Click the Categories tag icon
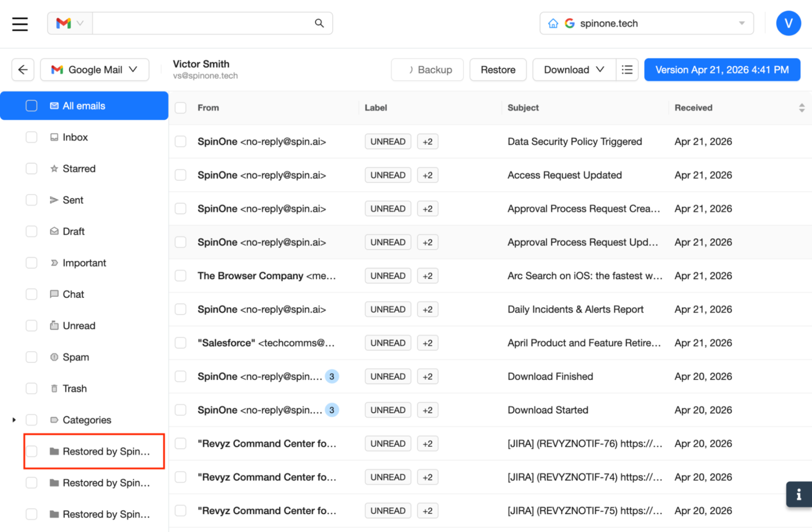 click(54, 420)
